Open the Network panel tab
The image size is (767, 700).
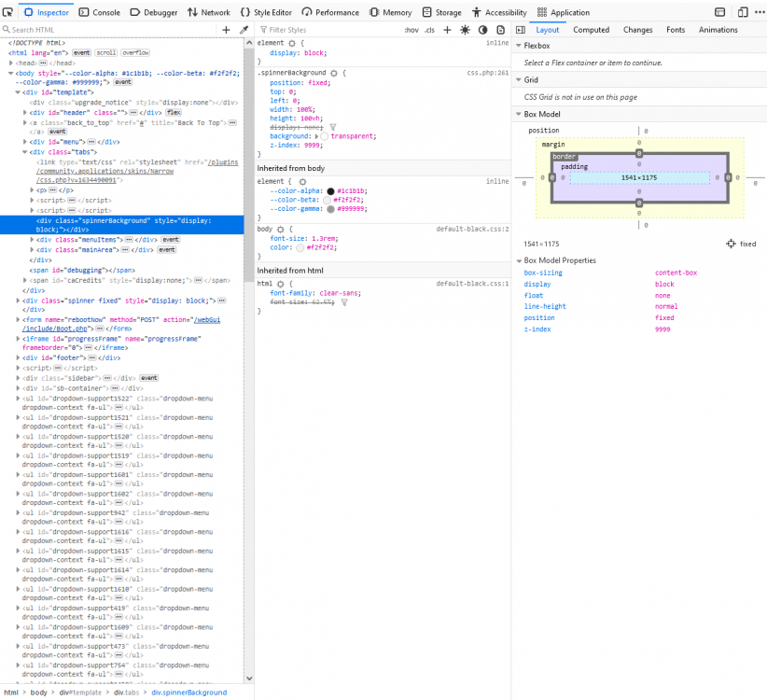209,12
